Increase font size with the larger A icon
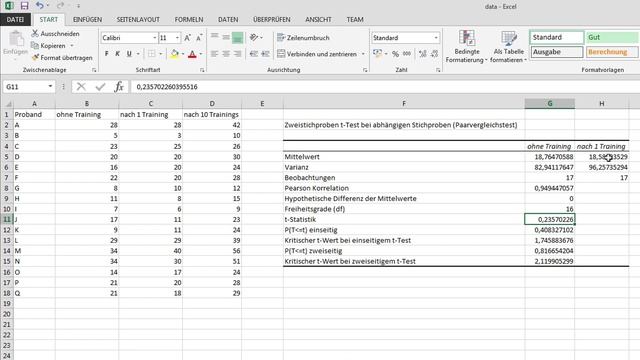640x360 pixels. [187, 38]
